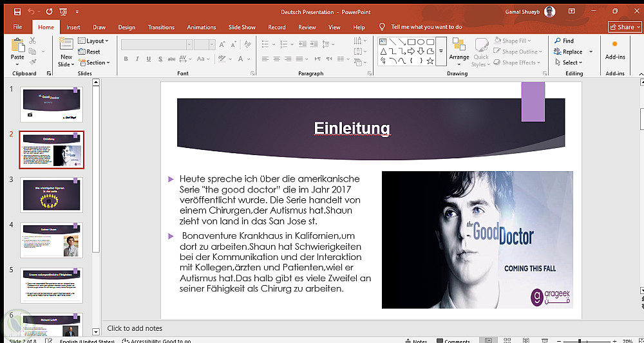Click the Gamal Shuayb account name
The image size is (644, 343).
click(x=523, y=12)
